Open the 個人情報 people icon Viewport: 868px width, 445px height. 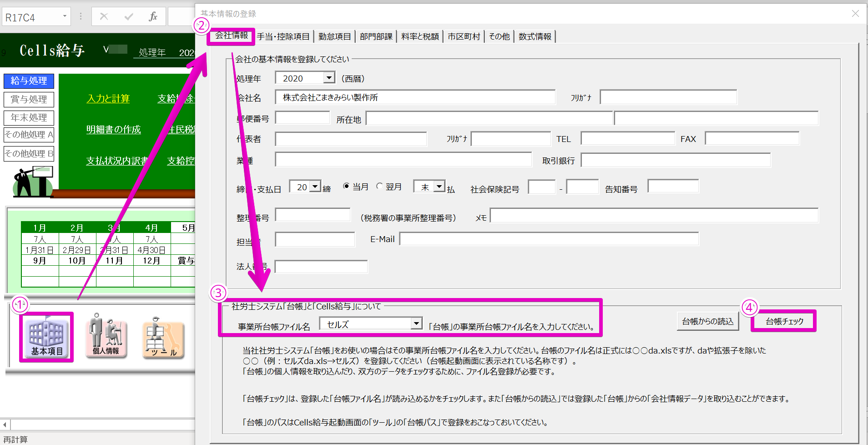(106, 336)
